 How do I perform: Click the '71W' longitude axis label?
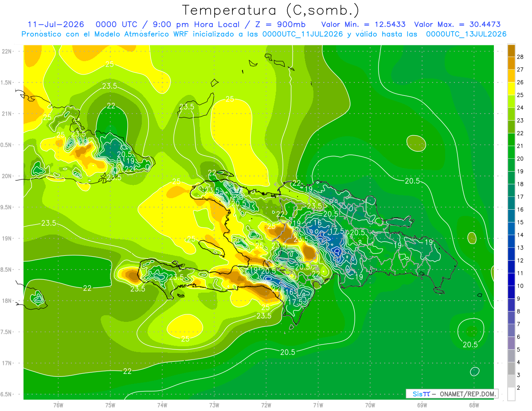click(x=318, y=405)
